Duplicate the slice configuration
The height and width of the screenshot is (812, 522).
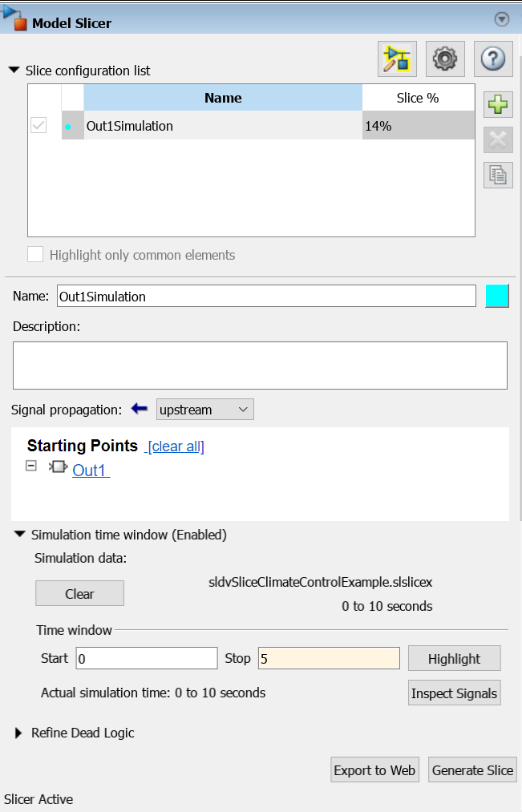498,174
